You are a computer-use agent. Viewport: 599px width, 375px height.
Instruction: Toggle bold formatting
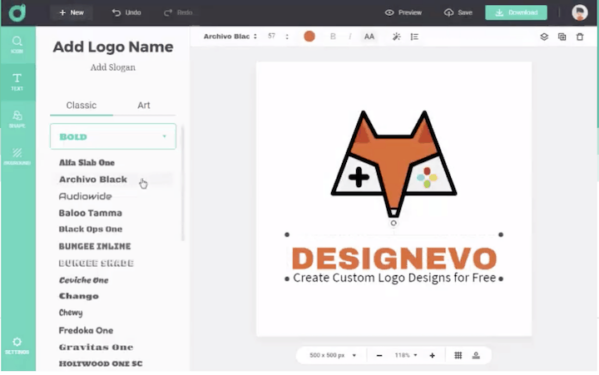[333, 36]
